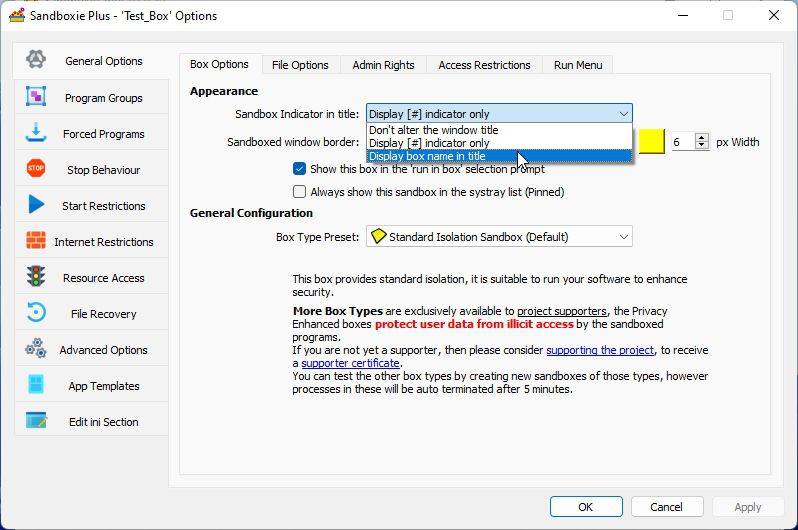Click the App Templates icon
The width and height of the screenshot is (798, 530).
click(36, 384)
